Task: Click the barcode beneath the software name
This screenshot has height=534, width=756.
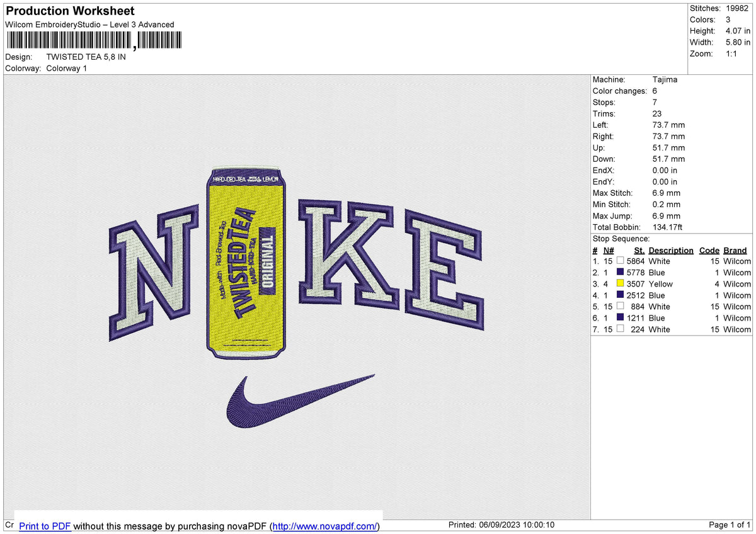Action: coord(93,41)
